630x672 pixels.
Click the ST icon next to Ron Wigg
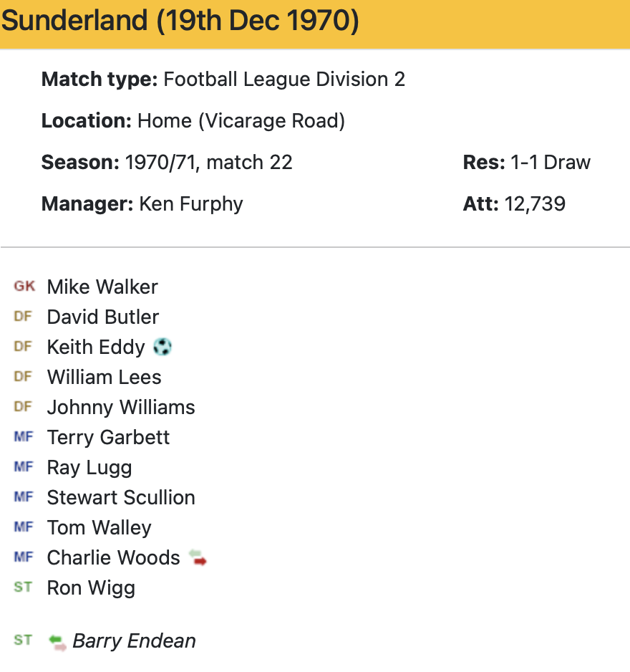point(23,587)
